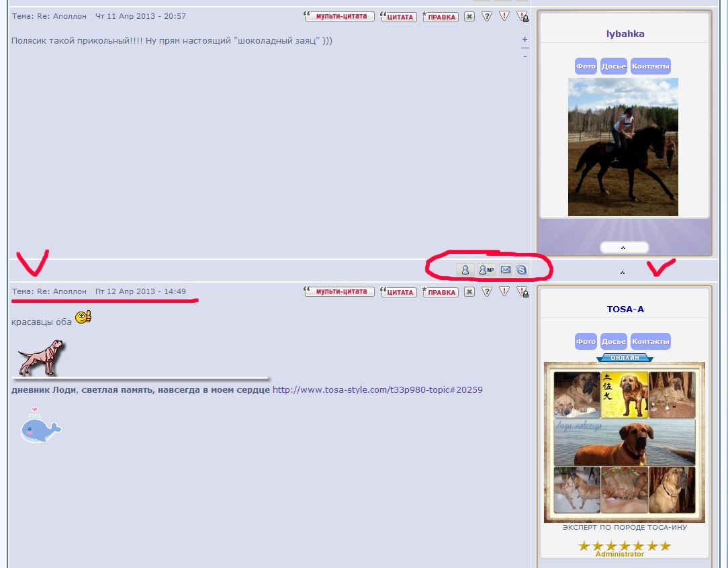Viewport: 728px width, 568px height.
Task: Quote TOSA-A's post with ЦИТАТА
Action: coord(398,292)
